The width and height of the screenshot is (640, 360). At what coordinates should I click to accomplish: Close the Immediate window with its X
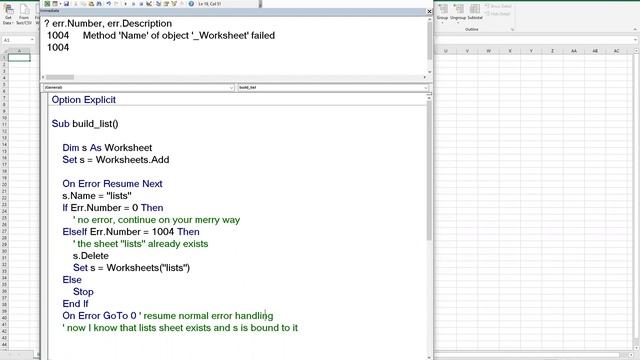(x=429, y=11)
